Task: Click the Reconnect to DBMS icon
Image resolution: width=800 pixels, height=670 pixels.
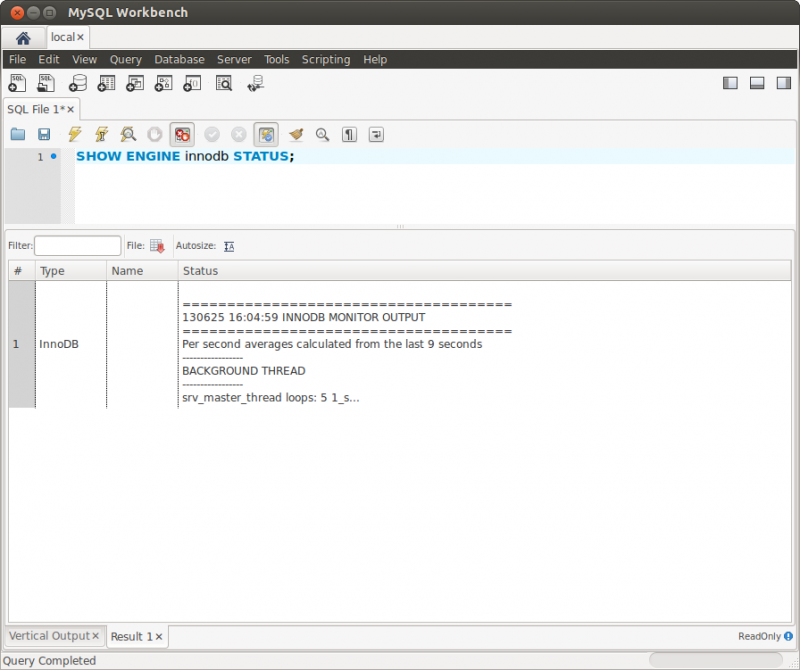Action: 256,83
